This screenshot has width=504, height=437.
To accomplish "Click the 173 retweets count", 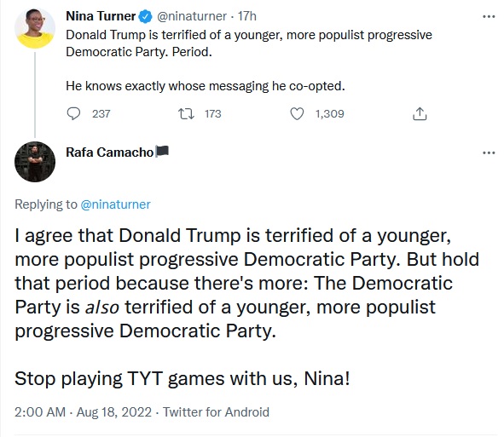I will [213, 113].
